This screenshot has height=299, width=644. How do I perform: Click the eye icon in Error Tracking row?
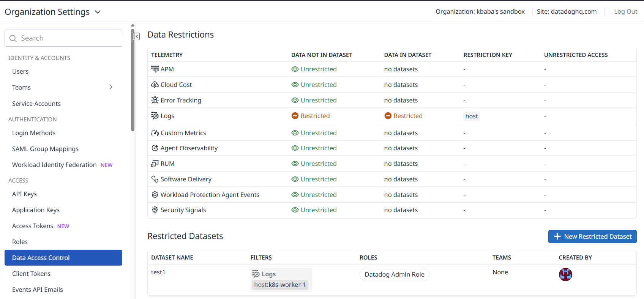coord(295,100)
